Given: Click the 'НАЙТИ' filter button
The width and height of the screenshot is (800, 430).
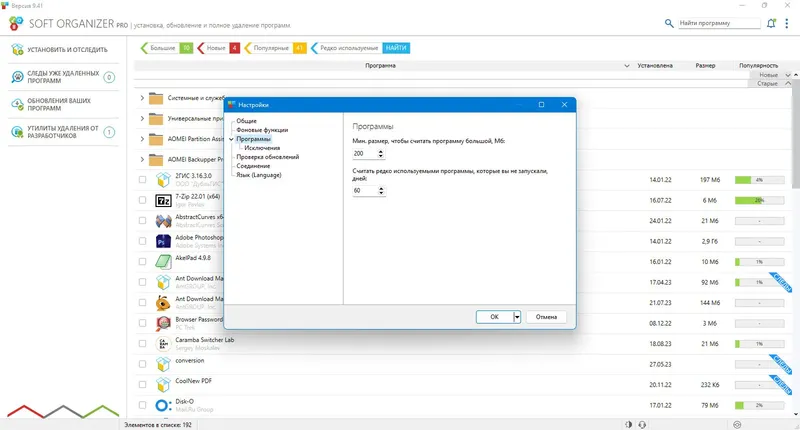Looking at the screenshot, I should tap(396, 48).
